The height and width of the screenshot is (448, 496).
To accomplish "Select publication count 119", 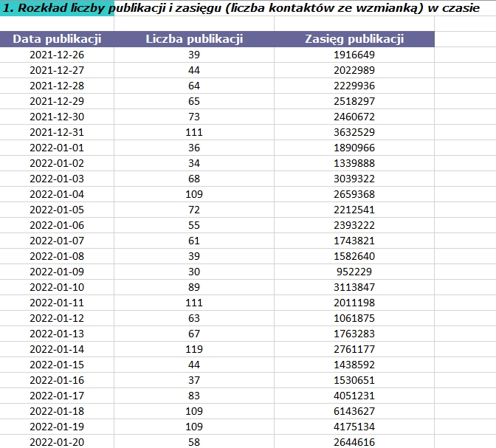I will (194, 349).
